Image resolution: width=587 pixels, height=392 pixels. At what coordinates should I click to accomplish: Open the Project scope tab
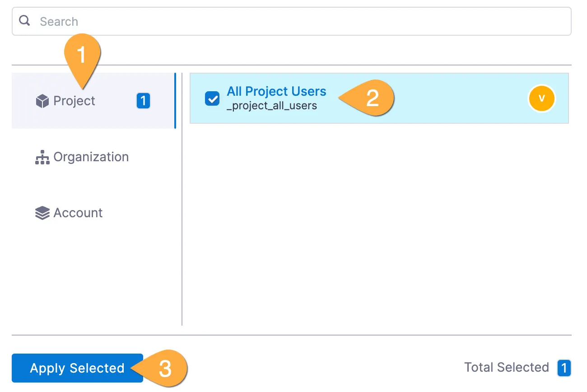(75, 101)
